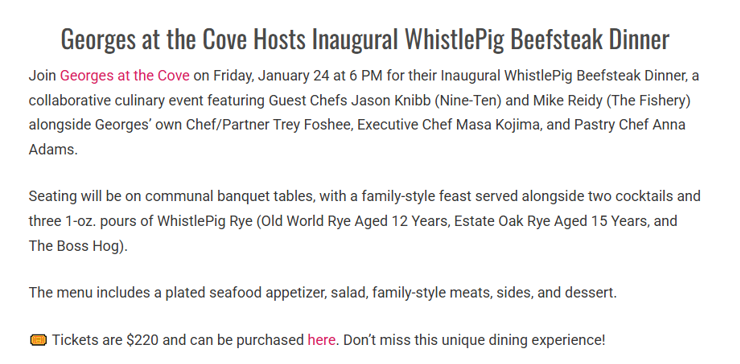Click the WhistlePig Beefsteak Dinner headline
The width and height of the screenshot is (740, 364).
pyautogui.click(x=365, y=39)
